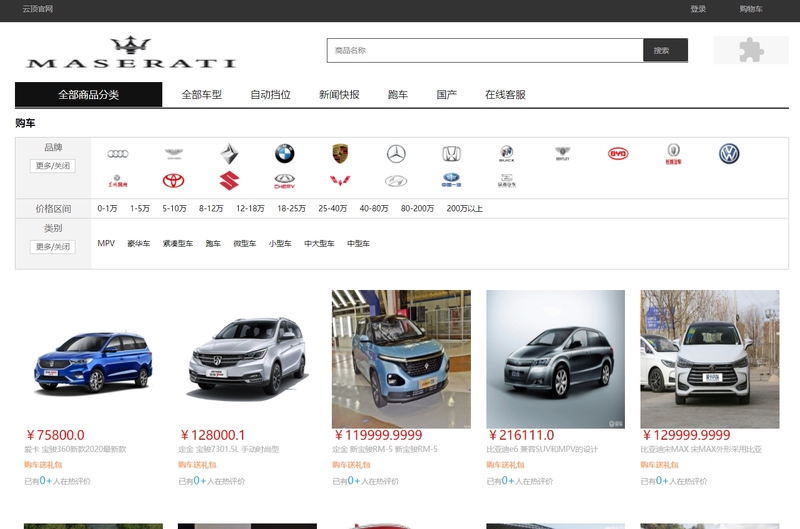Choose the Dongfeng 东风 brand logo
This screenshot has height=529, width=800.
(118, 181)
